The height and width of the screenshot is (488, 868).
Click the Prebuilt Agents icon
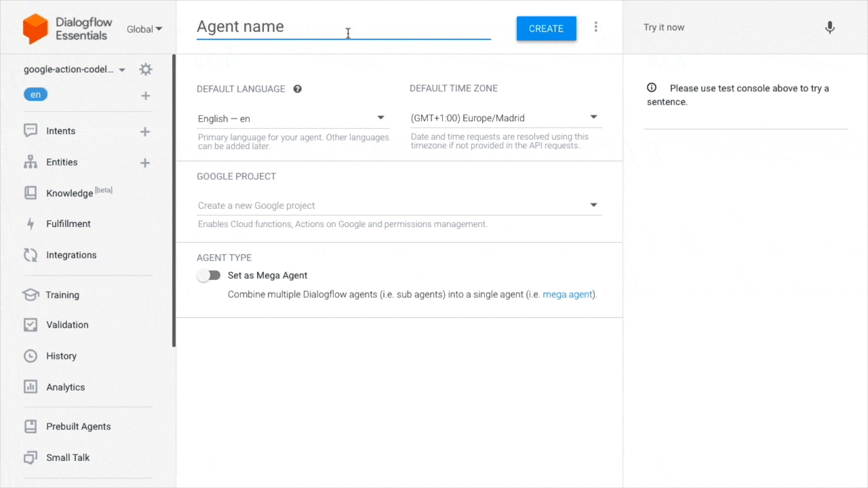30,427
